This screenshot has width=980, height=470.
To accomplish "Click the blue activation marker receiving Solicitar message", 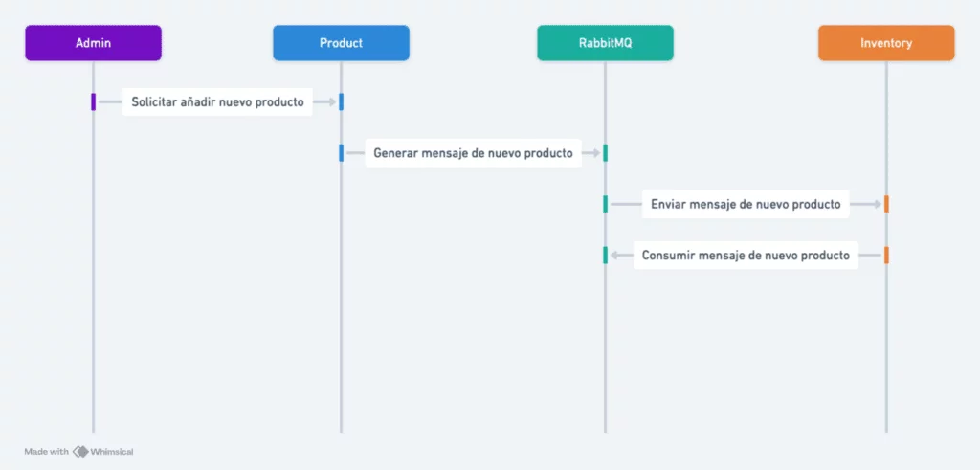I will pos(342,101).
